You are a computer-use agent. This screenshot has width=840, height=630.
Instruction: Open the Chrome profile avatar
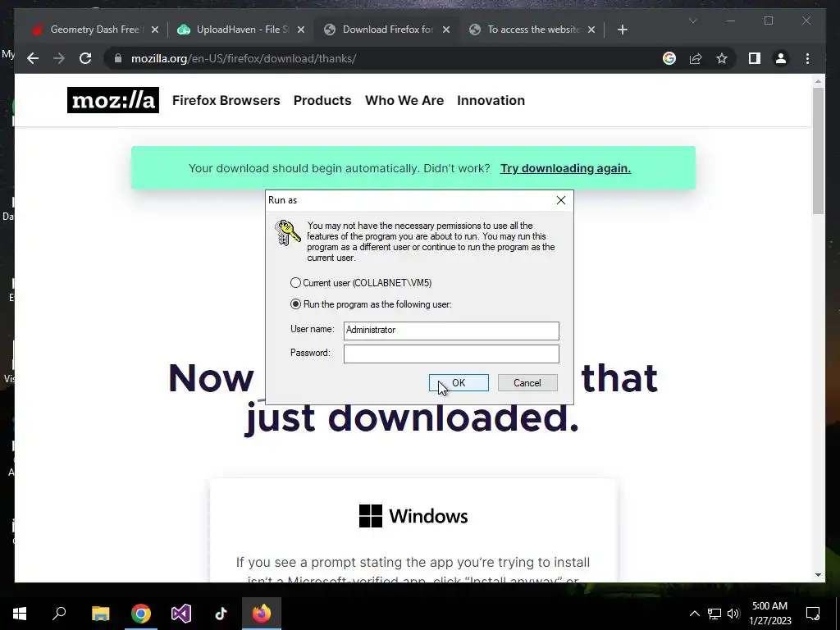(781, 58)
